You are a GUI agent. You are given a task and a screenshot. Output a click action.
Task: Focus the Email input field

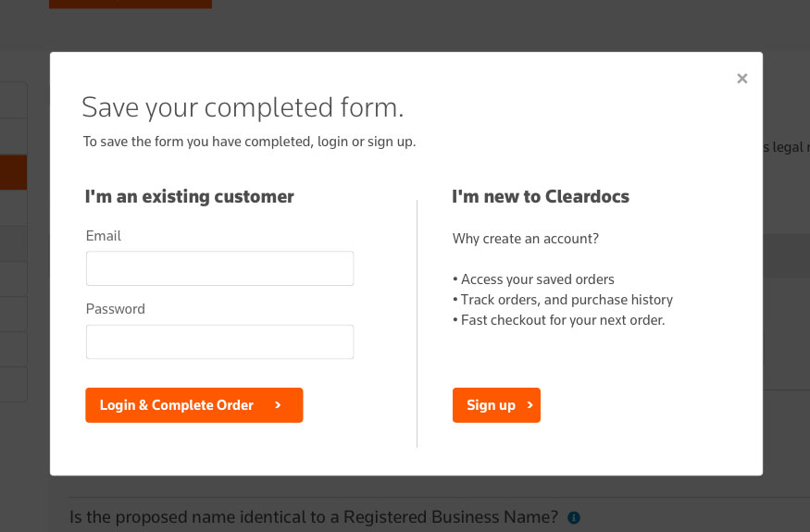coord(219,268)
